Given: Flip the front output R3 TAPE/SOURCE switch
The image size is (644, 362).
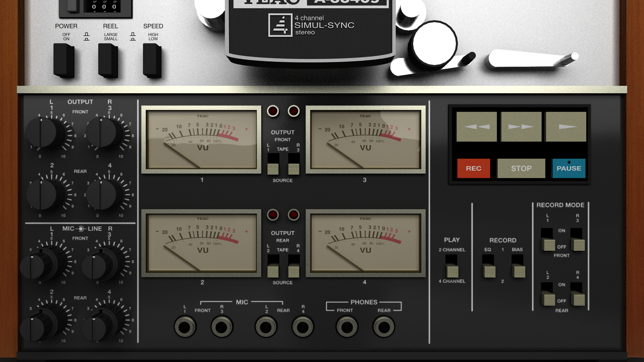Looking at the screenshot, I should pyautogui.click(x=294, y=164).
